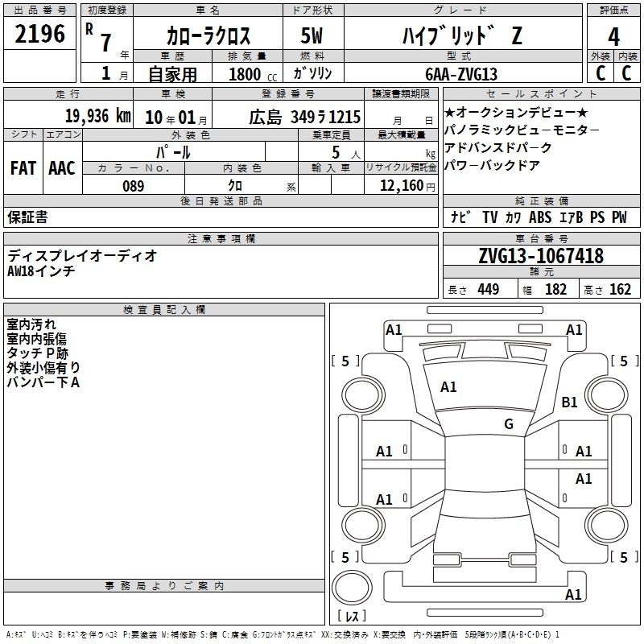
Task: Click the 検査員記入欄 section header
Action: [164, 309]
